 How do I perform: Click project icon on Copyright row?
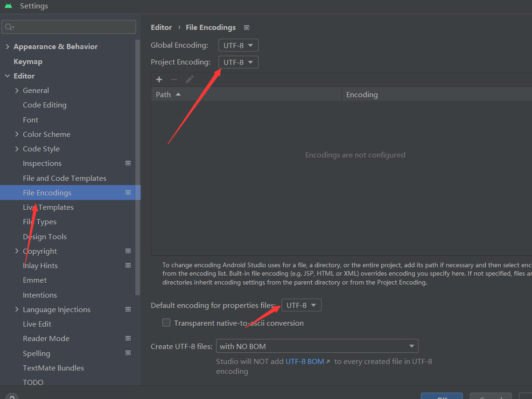[x=128, y=251]
